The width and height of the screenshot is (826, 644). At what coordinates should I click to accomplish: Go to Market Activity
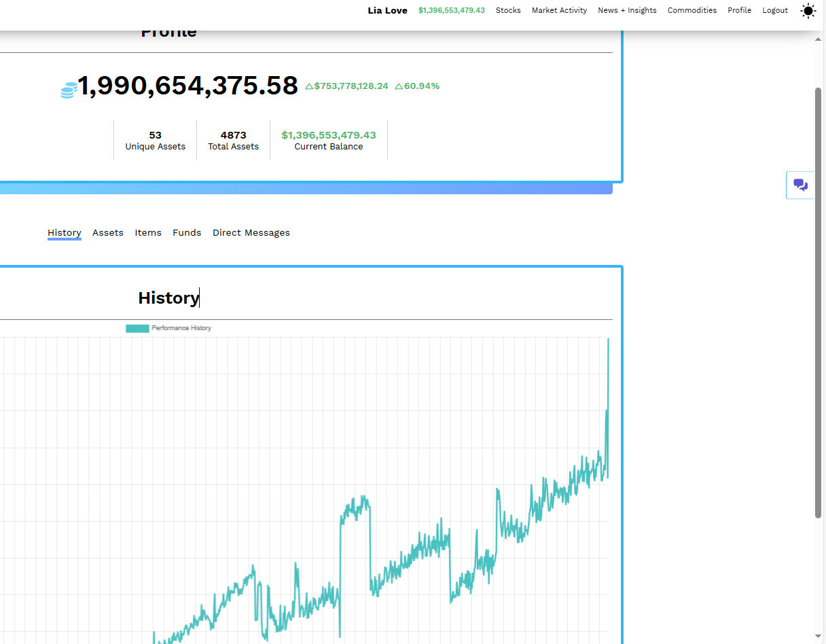pyautogui.click(x=559, y=10)
